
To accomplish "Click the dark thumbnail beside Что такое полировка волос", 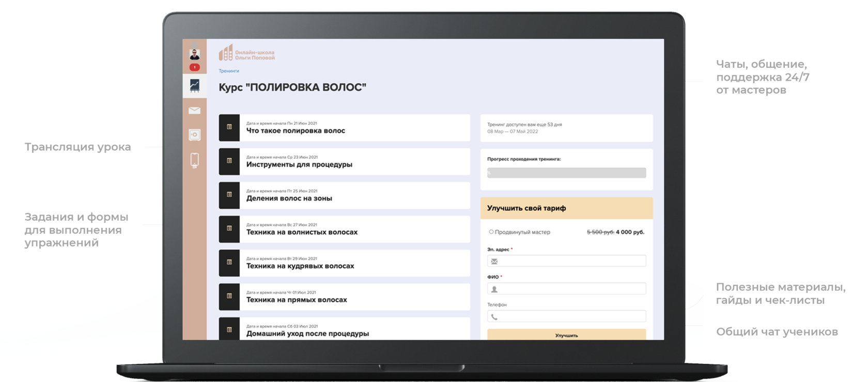I will (229, 128).
